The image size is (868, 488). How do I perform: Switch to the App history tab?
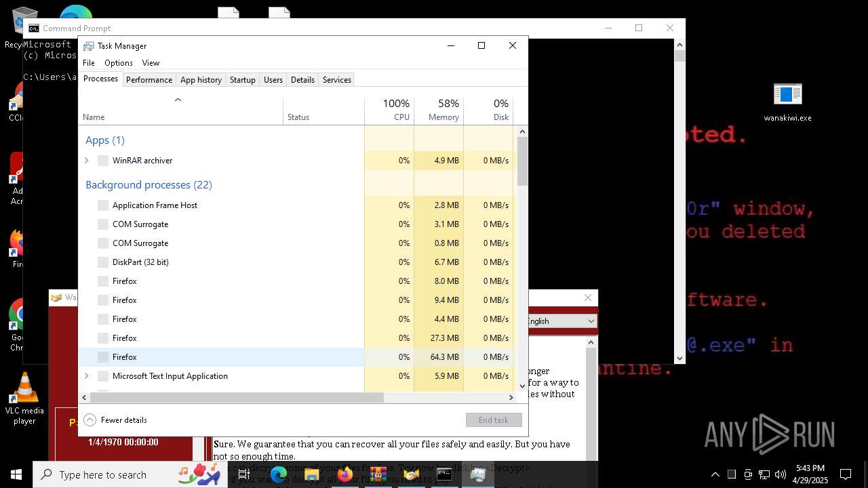[x=201, y=79]
